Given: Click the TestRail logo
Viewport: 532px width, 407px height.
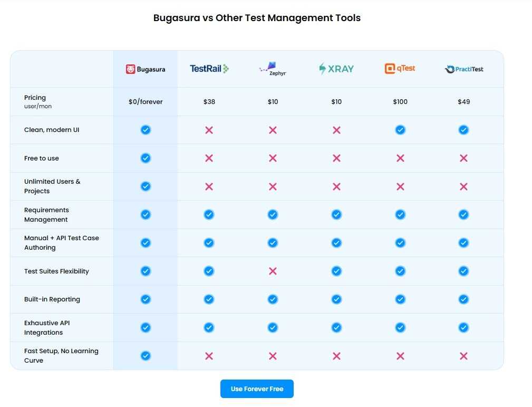Looking at the screenshot, I should (209, 69).
